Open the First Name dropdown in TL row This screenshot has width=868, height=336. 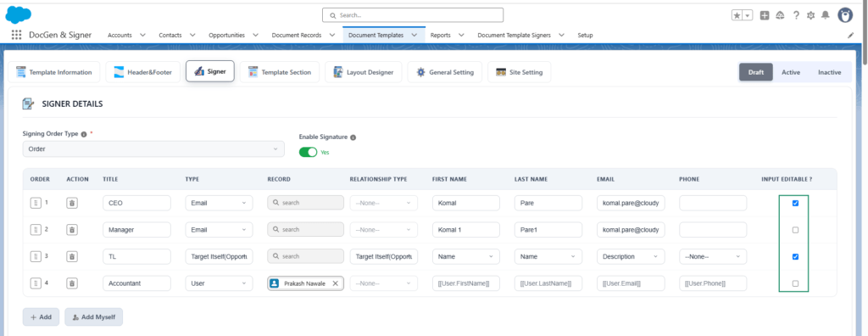pos(466,257)
